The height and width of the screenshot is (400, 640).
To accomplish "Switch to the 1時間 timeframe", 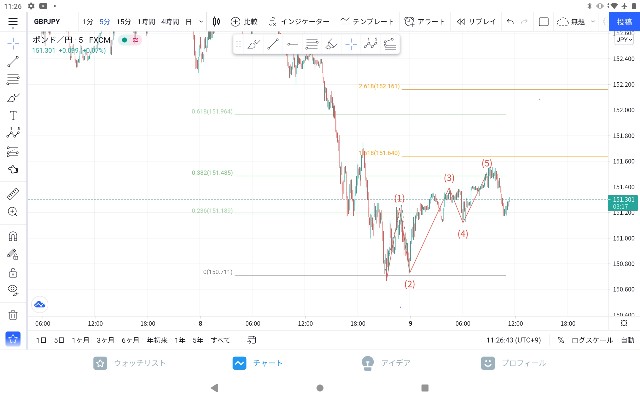I will pos(147,22).
